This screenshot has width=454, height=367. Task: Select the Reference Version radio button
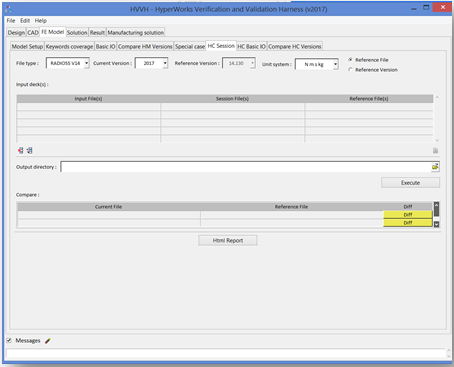coord(350,70)
